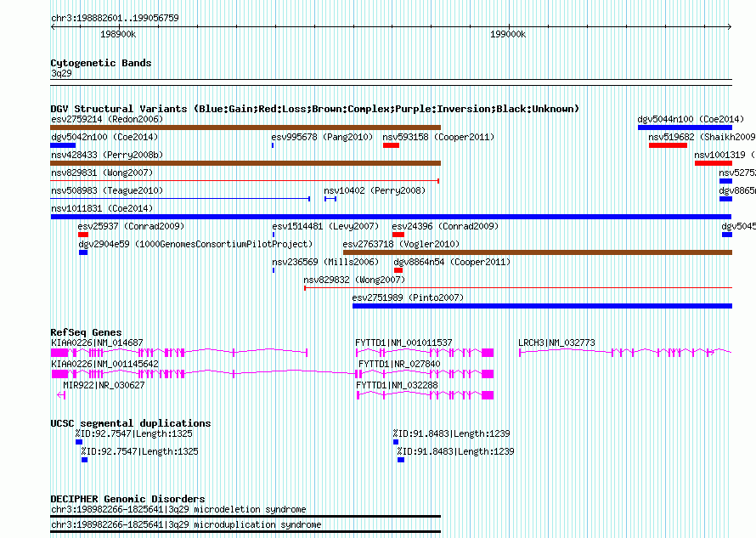Click the right arrowhead of the ruler
This screenshot has width=756, height=538.
point(730,26)
